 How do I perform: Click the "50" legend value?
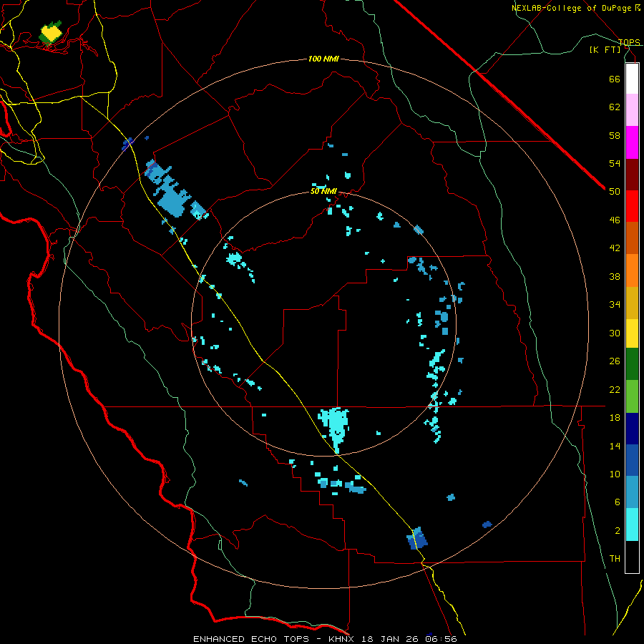click(615, 192)
